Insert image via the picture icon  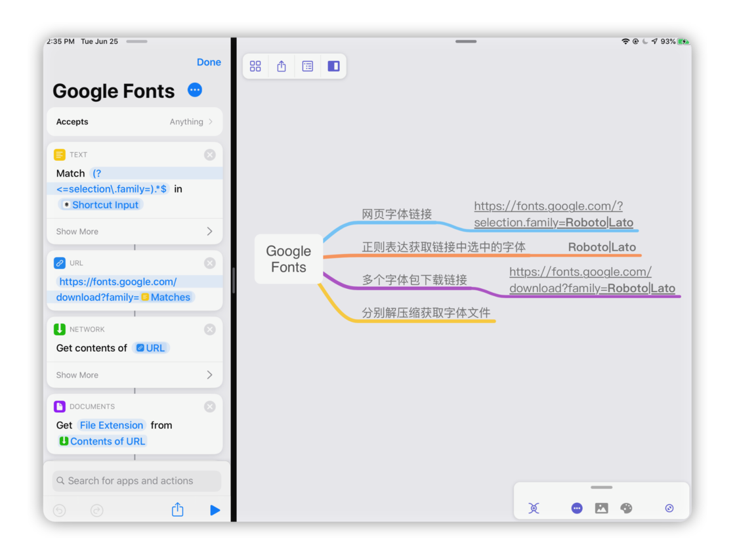tap(601, 508)
